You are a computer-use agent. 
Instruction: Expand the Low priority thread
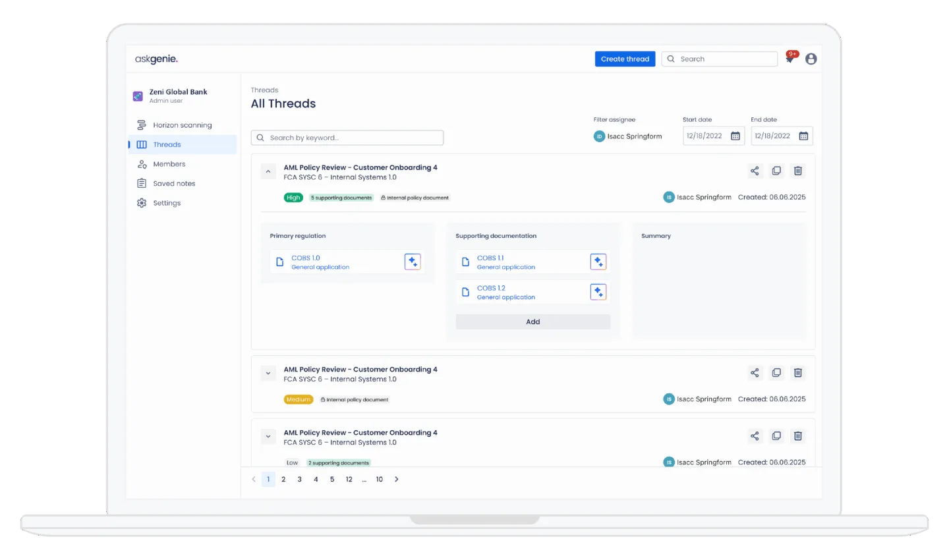coord(268,437)
